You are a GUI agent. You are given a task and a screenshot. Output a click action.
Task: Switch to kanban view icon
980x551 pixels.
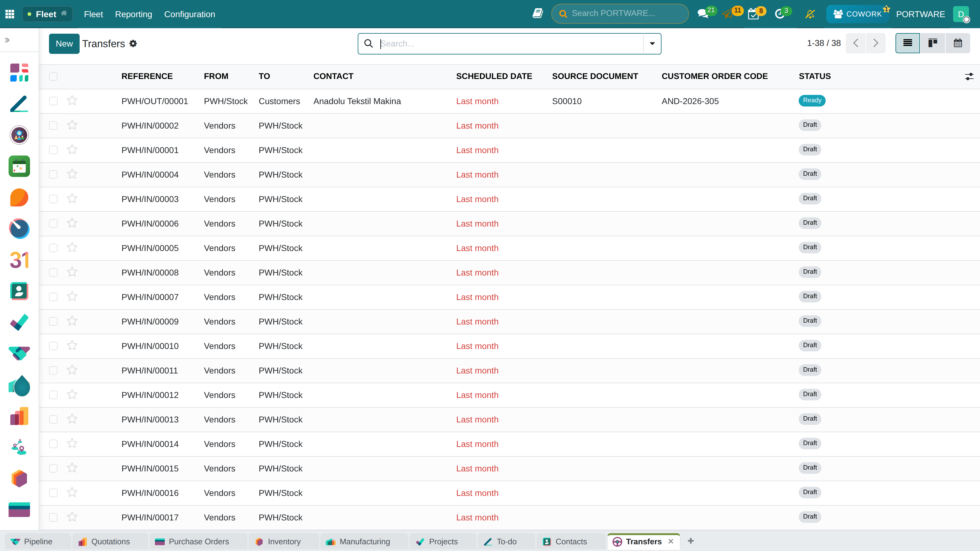(933, 43)
